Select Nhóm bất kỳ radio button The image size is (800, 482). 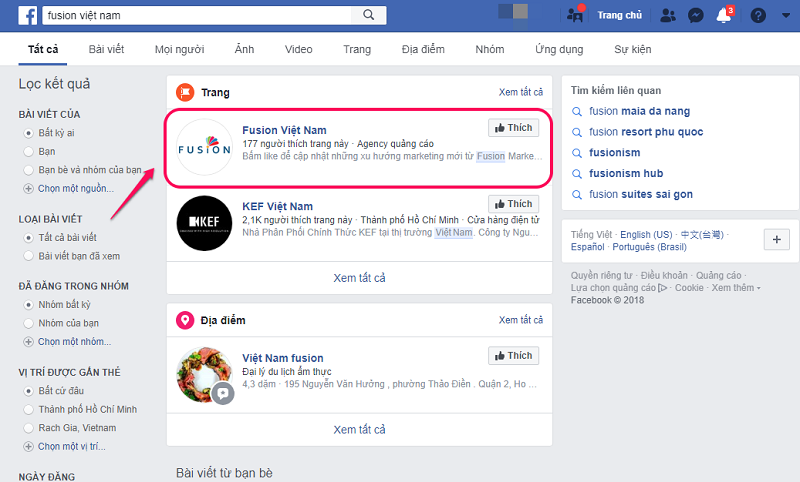click(29, 305)
